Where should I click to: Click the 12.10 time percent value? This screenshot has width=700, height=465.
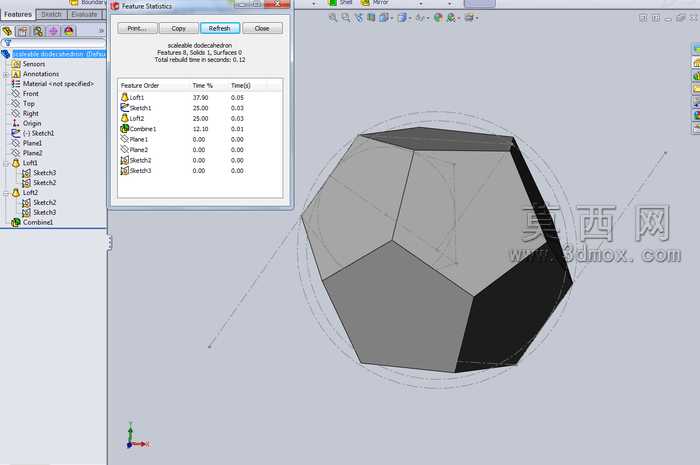click(200, 129)
